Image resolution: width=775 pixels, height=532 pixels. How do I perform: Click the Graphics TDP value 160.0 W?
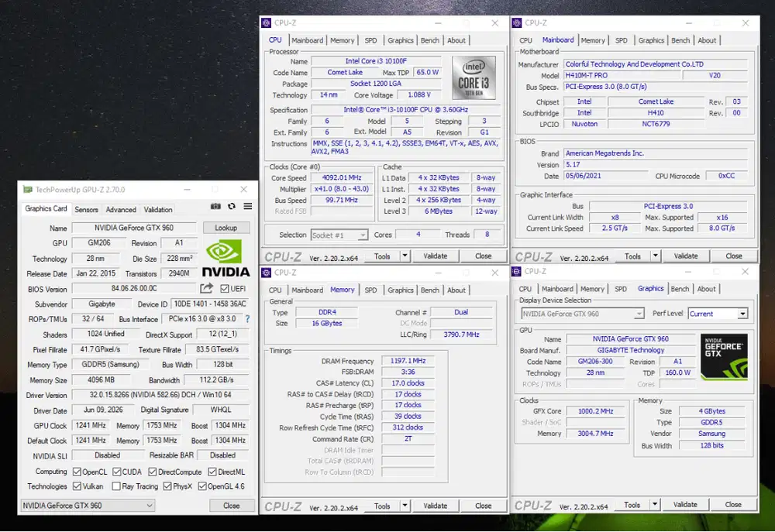[677, 372]
